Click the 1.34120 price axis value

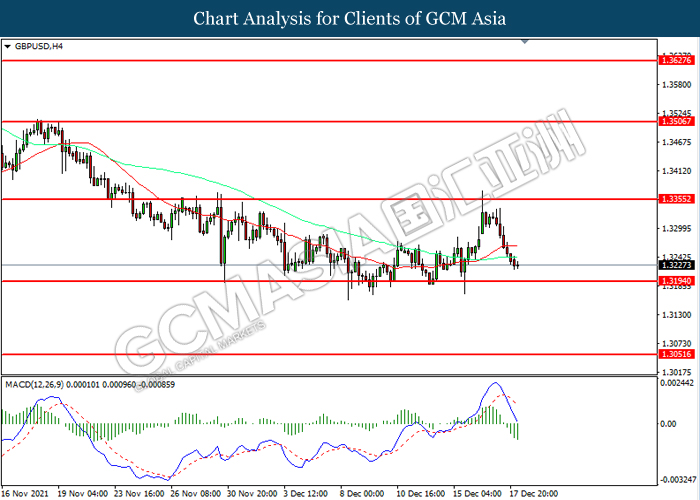676,171
